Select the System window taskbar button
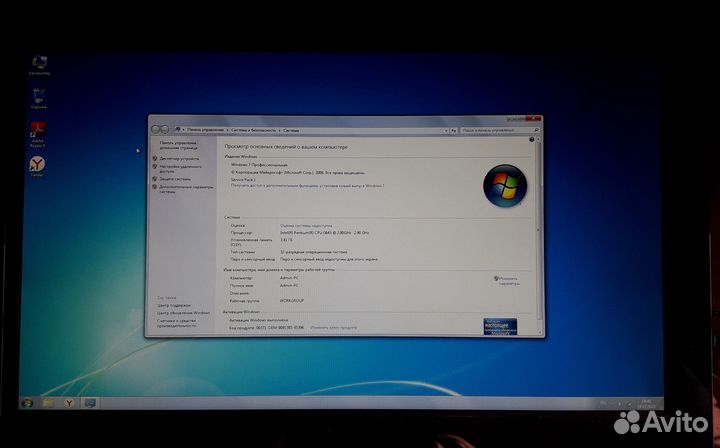720x448 pixels. point(90,403)
